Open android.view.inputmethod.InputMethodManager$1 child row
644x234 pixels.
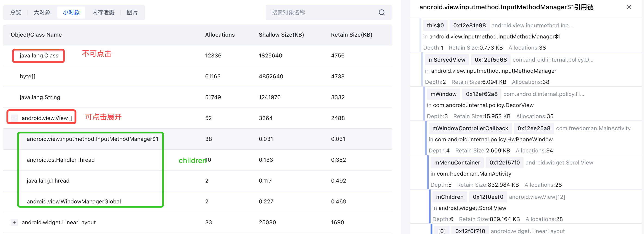tap(197, 139)
